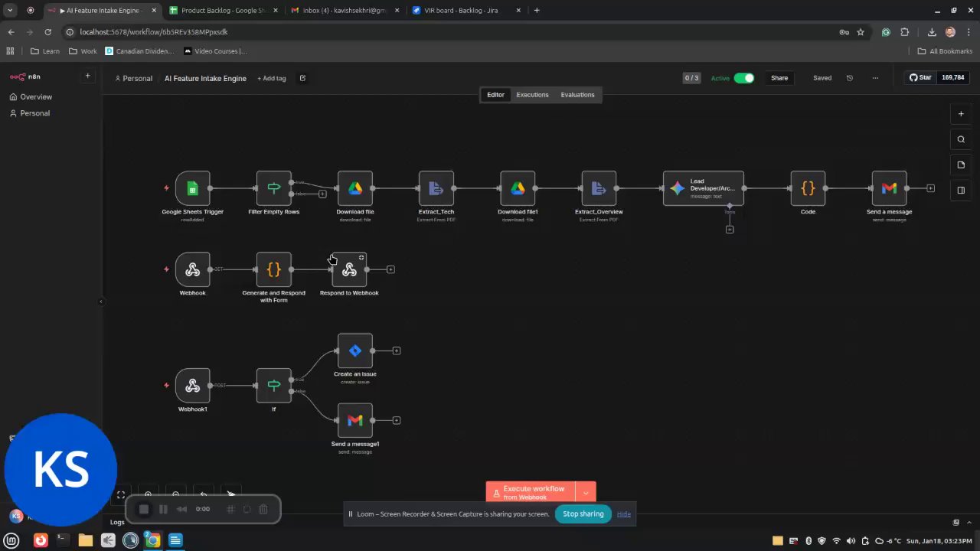This screenshot has height=551, width=980.
Task: Add node after Send a message1
Action: click(x=397, y=420)
